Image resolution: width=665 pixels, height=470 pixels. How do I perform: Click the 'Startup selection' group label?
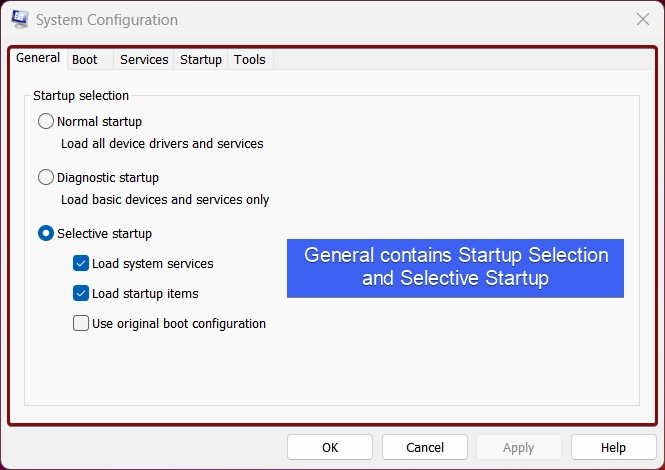pos(81,96)
